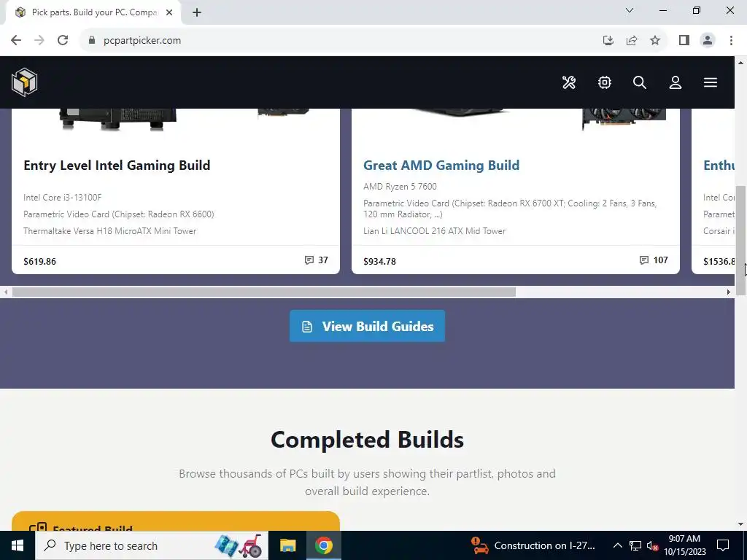Open the notification center icon

[723, 545]
